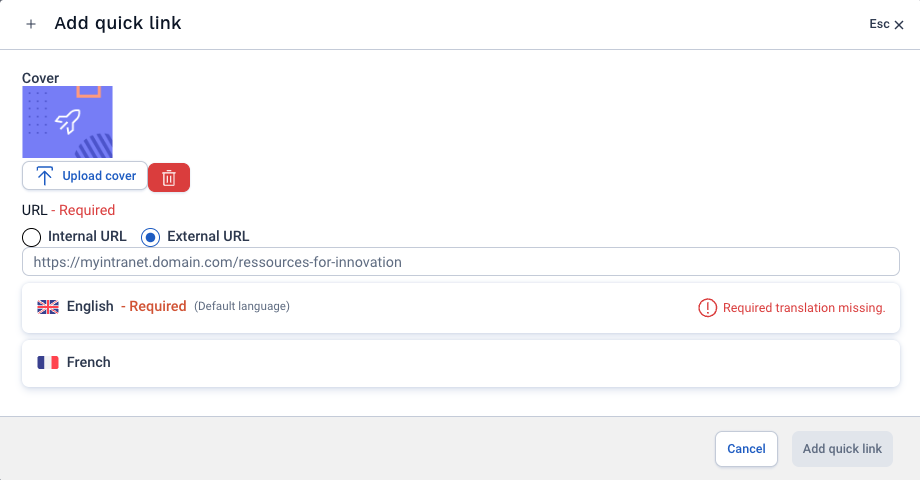
Task: Click the UK flag icon
Action: [48, 307]
